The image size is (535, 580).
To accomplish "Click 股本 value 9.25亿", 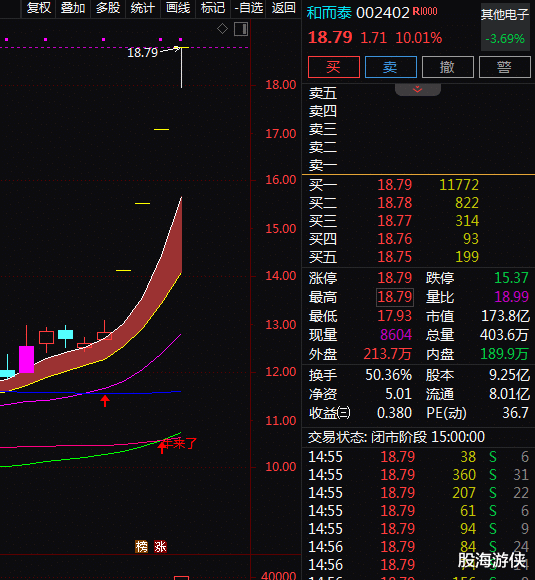I will [x=509, y=375].
